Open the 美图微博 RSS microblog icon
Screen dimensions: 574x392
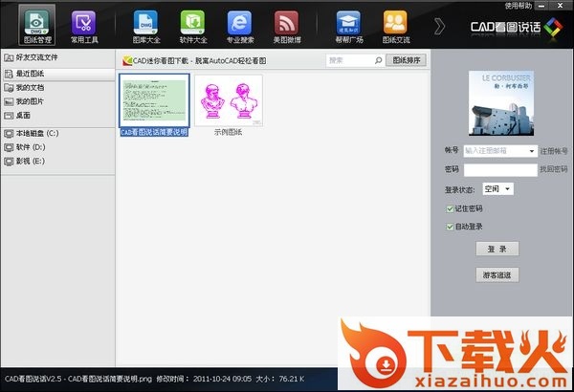point(287,27)
